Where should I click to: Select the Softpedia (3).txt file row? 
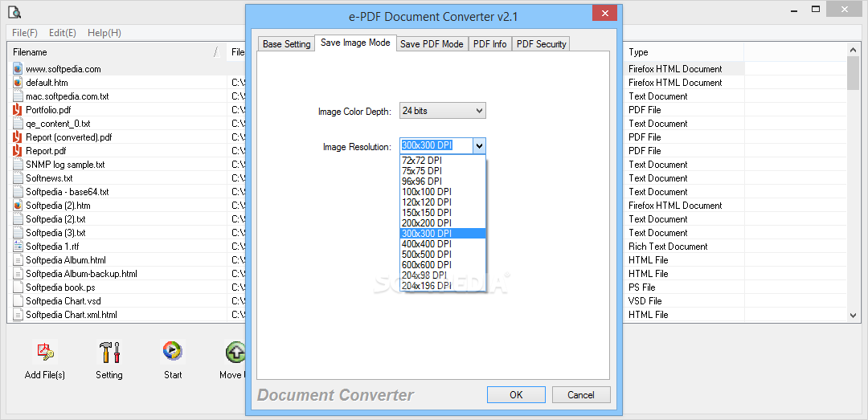pos(55,233)
